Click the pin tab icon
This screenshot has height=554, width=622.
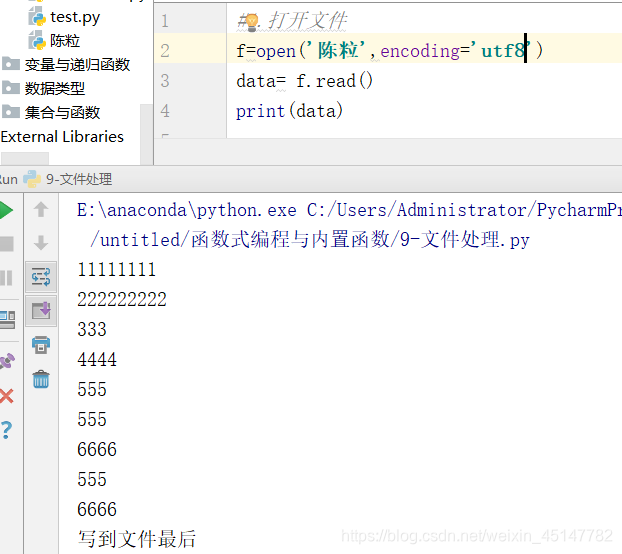pyautogui.click(x=7, y=361)
